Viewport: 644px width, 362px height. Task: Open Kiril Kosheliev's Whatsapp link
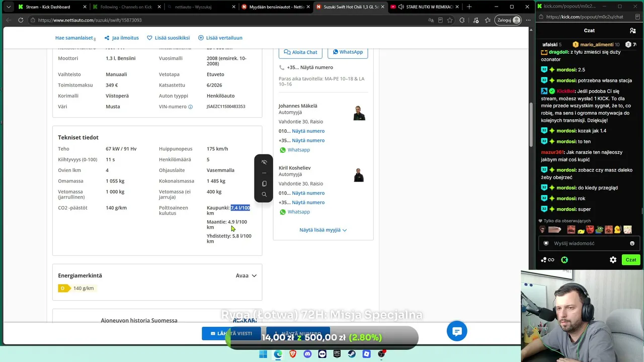click(x=298, y=212)
